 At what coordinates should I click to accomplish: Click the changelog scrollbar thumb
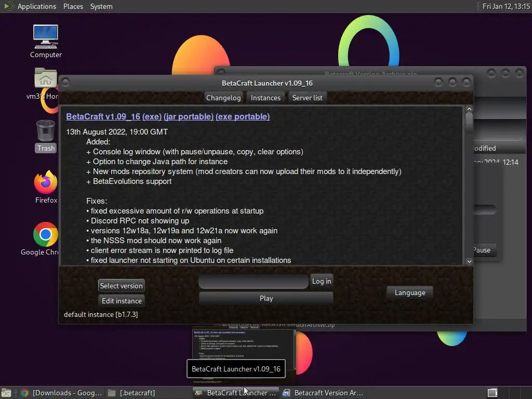point(469,123)
